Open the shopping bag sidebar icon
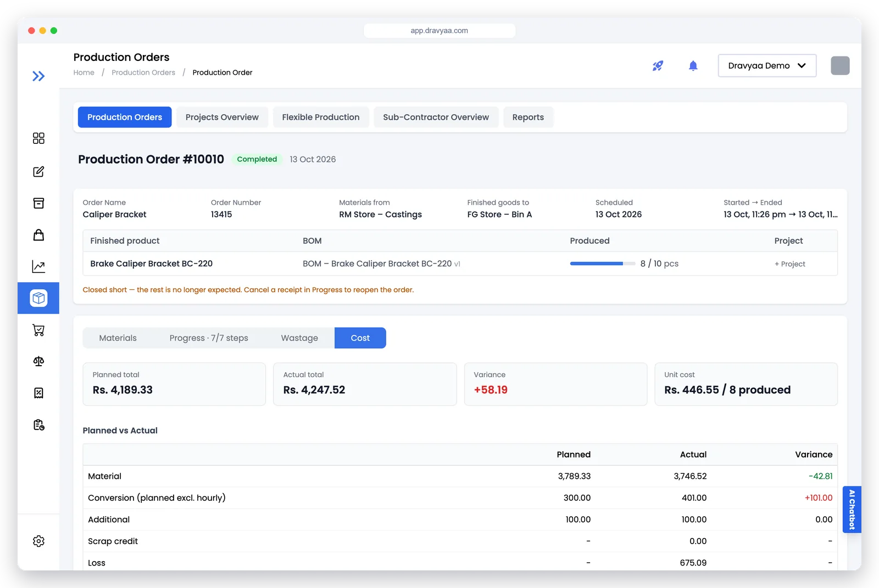This screenshot has width=879, height=588. coord(38,235)
